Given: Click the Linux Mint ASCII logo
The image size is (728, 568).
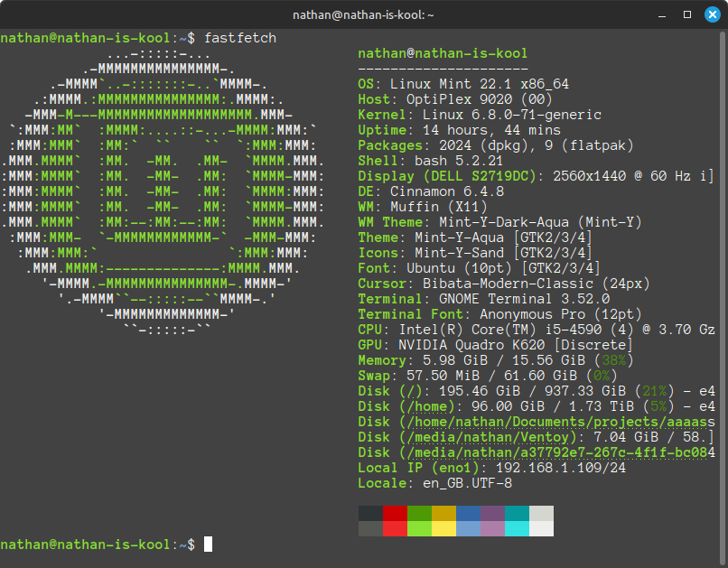Looking at the screenshot, I should tap(162, 191).
